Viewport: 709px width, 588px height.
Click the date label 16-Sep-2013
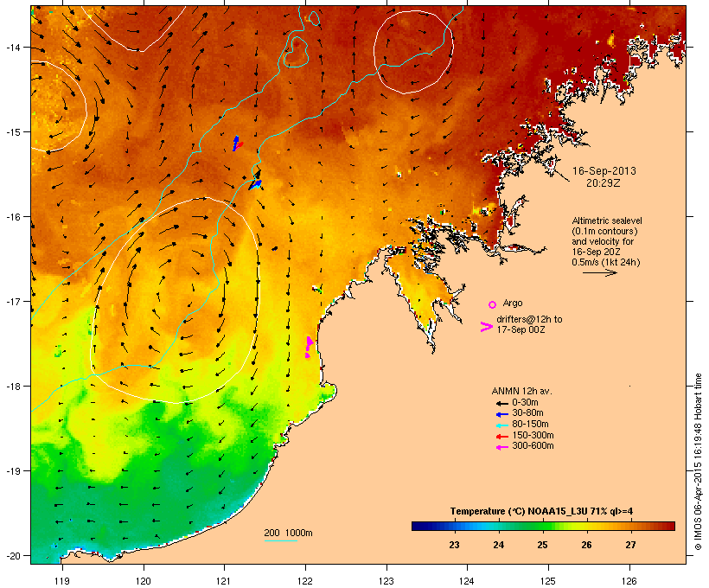(x=604, y=171)
